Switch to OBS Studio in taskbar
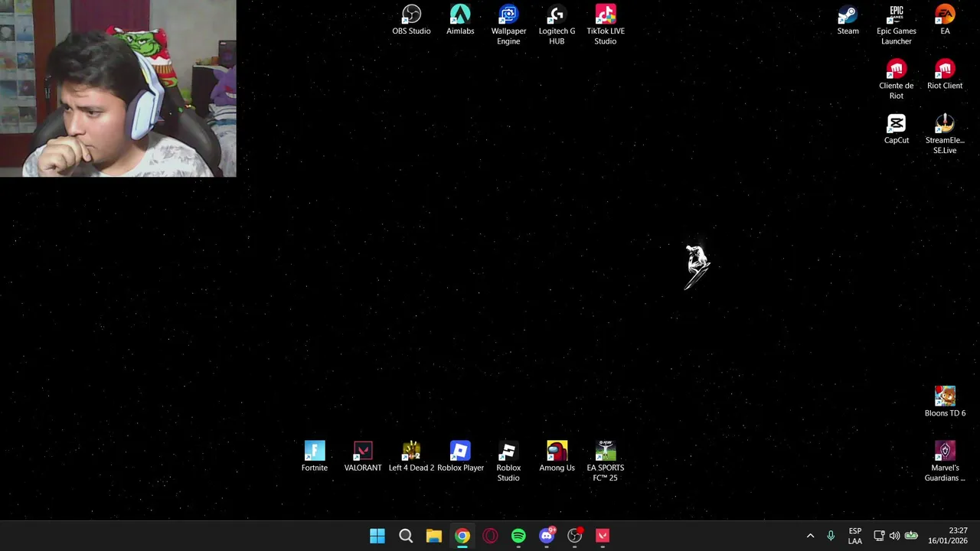 click(x=575, y=536)
